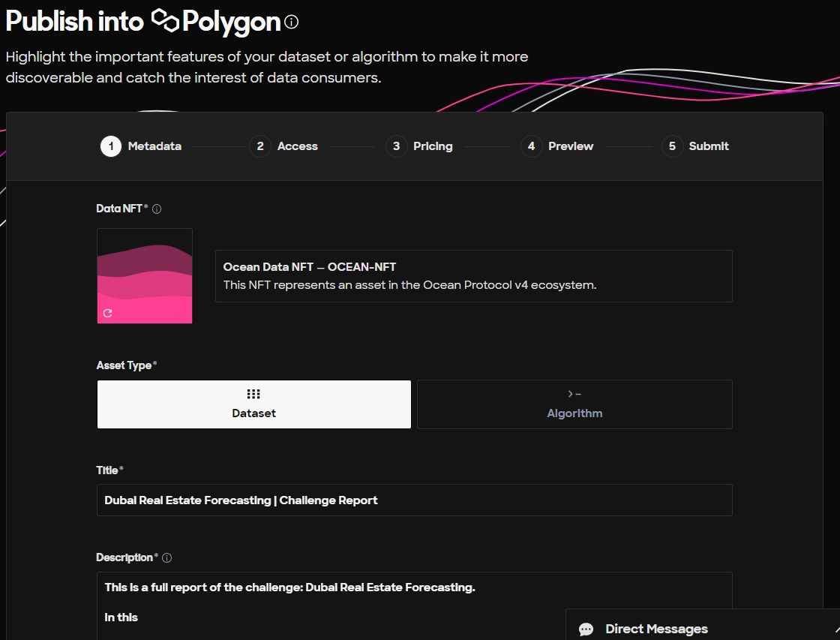Screen dimensions: 840x640
Task: Click into the Description text area
Action: coord(414,605)
